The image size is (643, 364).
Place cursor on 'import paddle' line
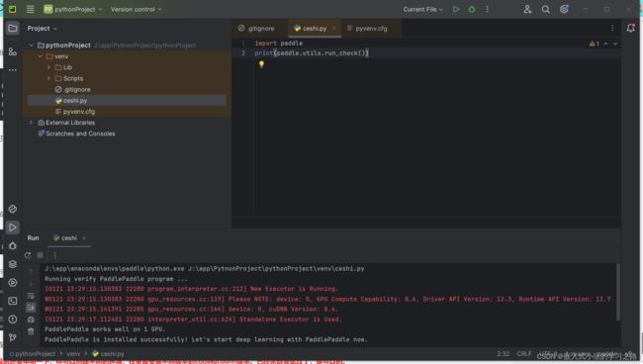279,44
